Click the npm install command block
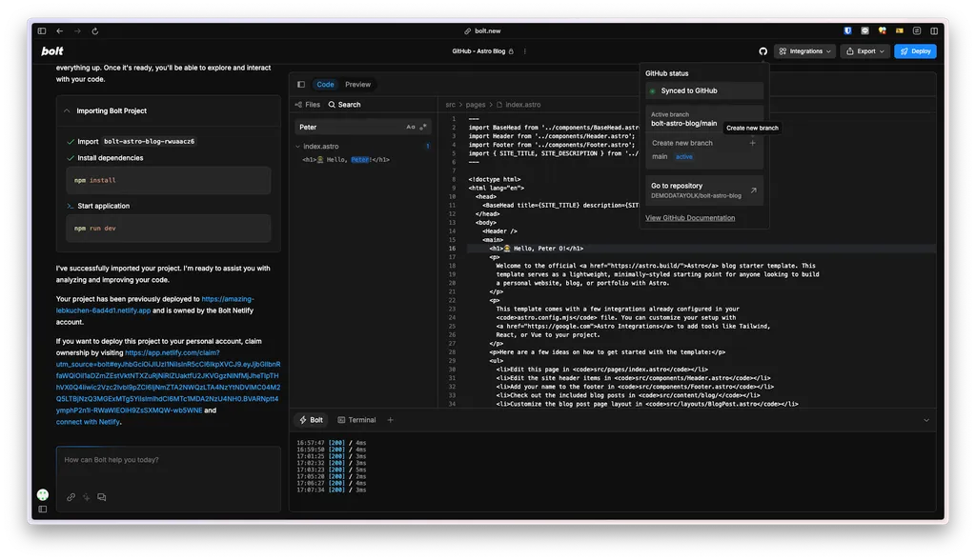This screenshot has width=976, height=560. click(x=168, y=180)
